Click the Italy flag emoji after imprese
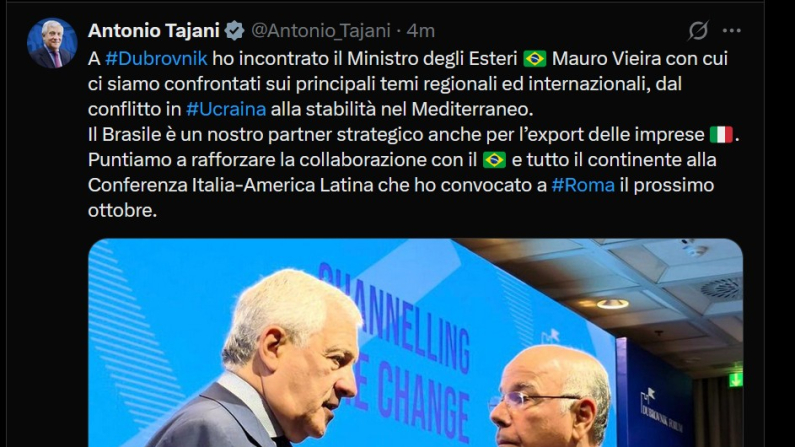Screen dimensions: 795x447 (x=721, y=135)
